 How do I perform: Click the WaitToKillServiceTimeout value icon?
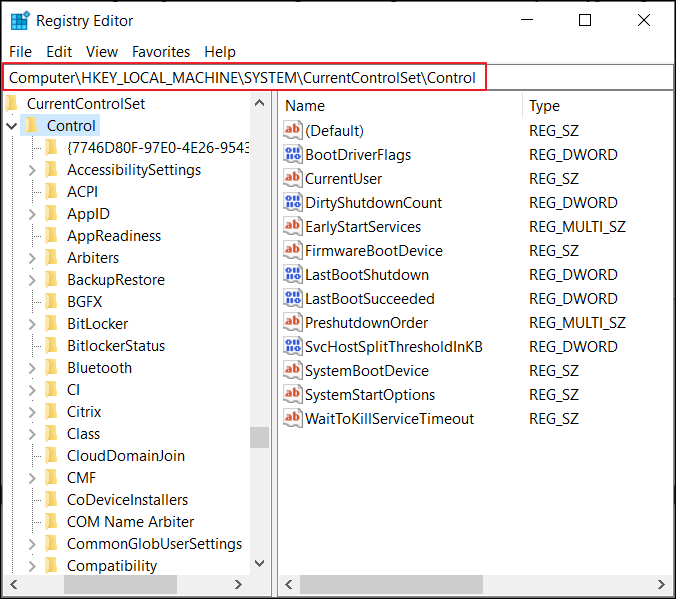293,418
